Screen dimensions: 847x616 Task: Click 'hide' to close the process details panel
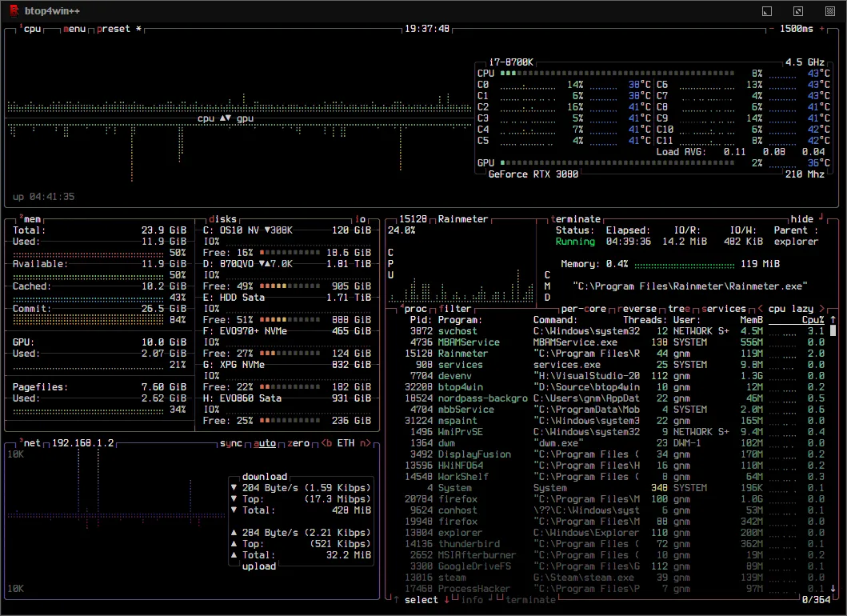coord(800,218)
